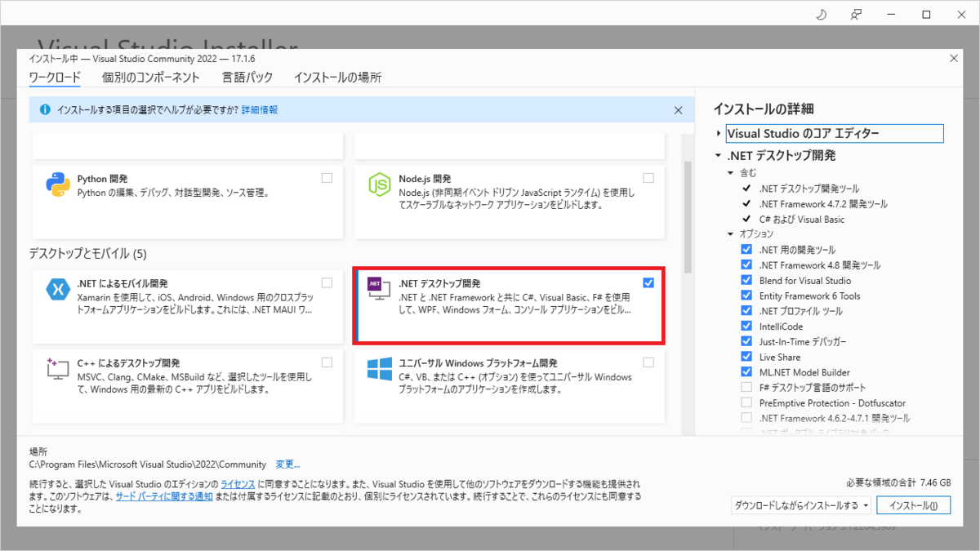
Task: Open ダウンロードしながらインストールする dropdown
Action: (x=801, y=505)
